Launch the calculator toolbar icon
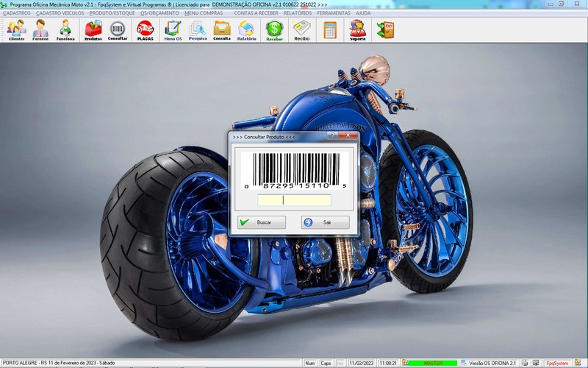This screenshot has width=588, height=368. click(330, 30)
